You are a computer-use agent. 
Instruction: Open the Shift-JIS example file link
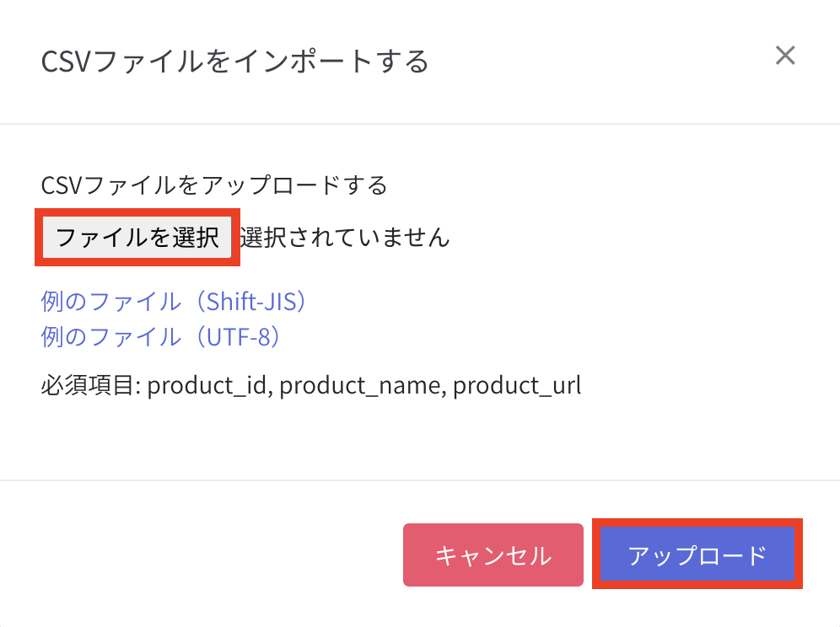(x=174, y=302)
